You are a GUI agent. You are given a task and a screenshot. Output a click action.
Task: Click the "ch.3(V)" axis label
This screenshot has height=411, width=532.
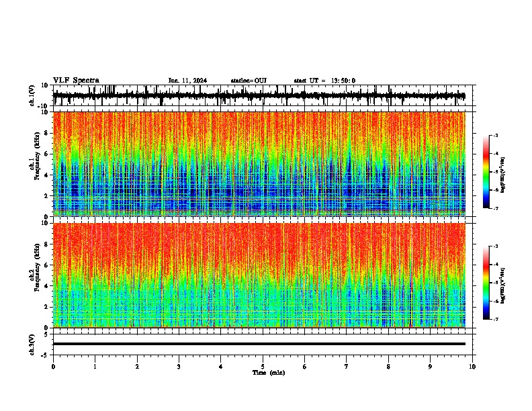(32, 345)
